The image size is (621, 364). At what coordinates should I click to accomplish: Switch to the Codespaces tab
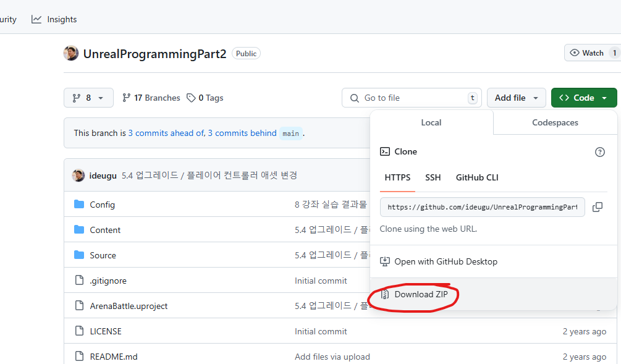coord(555,122)
